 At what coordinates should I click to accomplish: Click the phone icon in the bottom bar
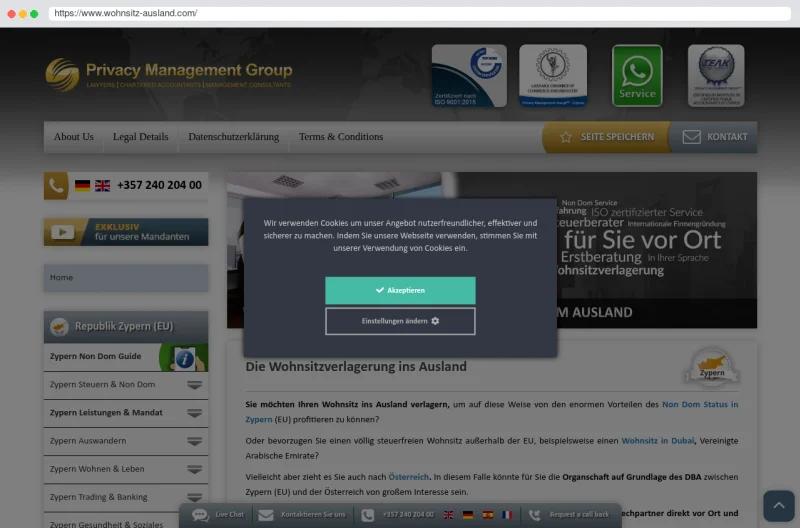tap(367, 515)
